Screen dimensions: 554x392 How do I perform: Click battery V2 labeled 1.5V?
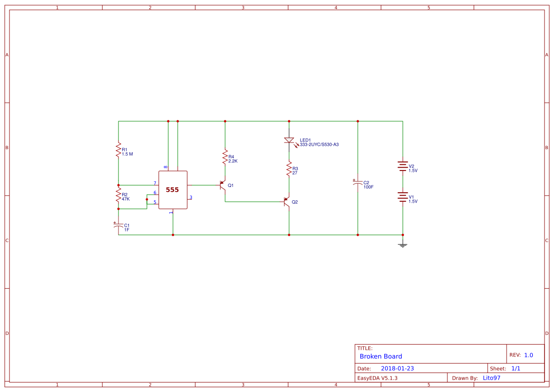[402, 165]
